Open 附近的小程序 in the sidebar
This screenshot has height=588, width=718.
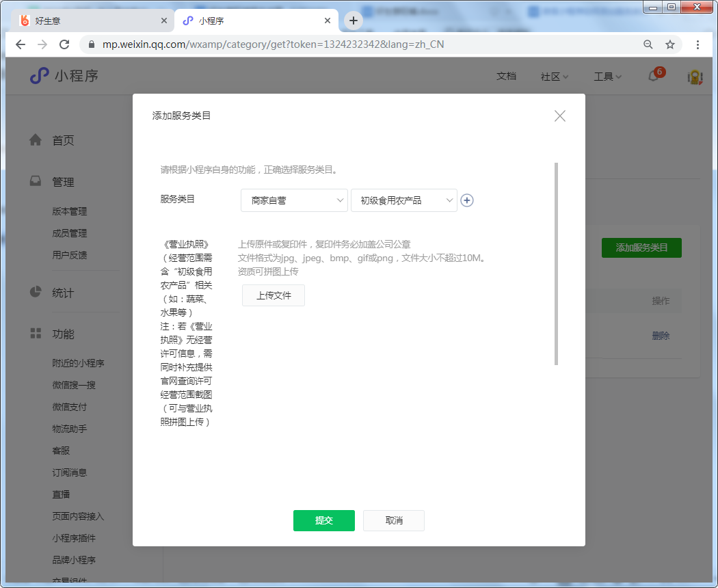pyautogui.click(x=79, y=363)
